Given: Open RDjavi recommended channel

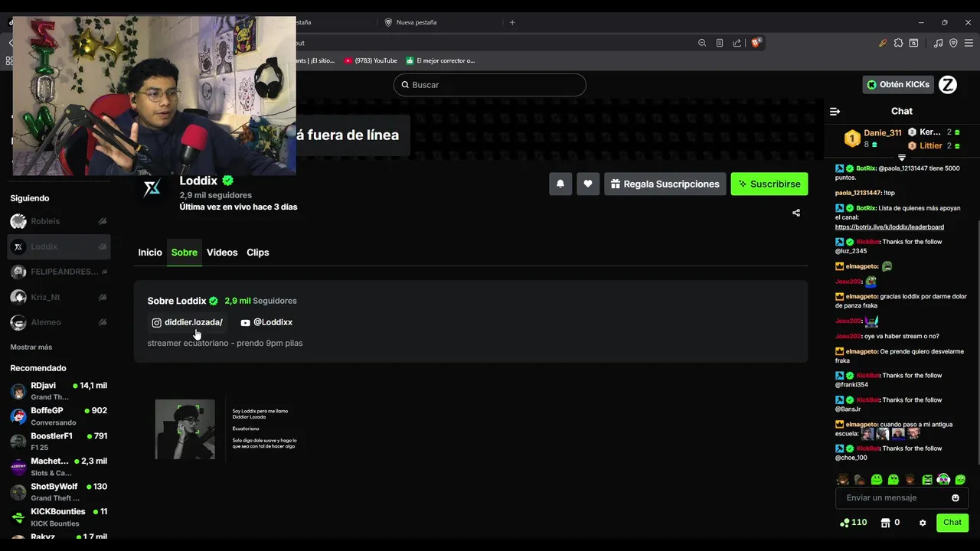Looking at the screenshot, I should [x=59, y=391].
